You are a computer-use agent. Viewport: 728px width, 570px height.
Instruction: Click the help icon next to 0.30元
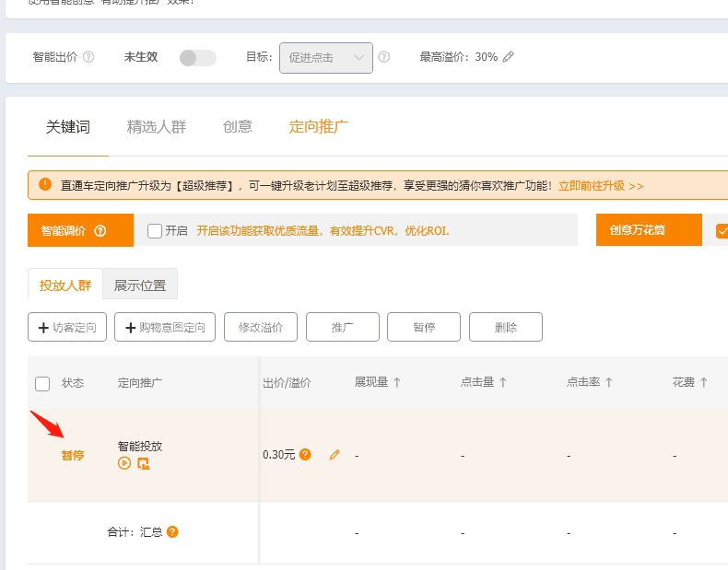coord(305,455)
